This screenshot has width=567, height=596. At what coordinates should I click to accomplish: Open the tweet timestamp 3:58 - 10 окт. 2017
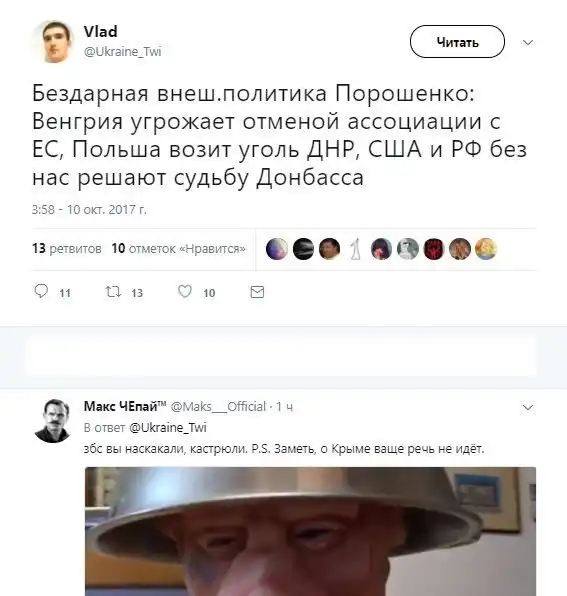click(x=89, y=210)
